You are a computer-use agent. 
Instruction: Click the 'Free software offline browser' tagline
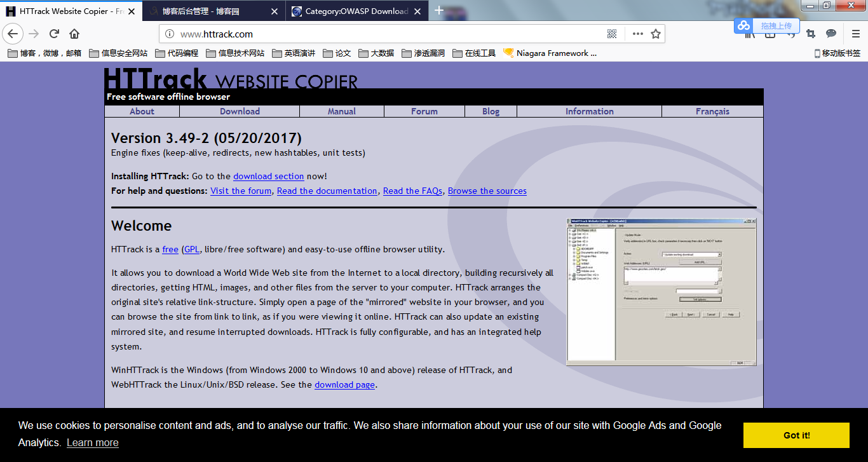click(x=168, y=97)
